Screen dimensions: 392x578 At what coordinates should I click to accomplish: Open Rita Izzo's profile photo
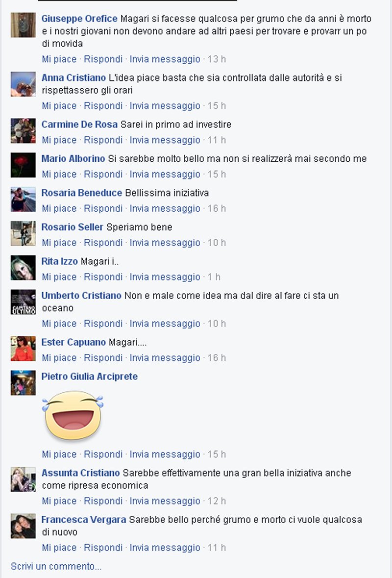click(23, 268)
